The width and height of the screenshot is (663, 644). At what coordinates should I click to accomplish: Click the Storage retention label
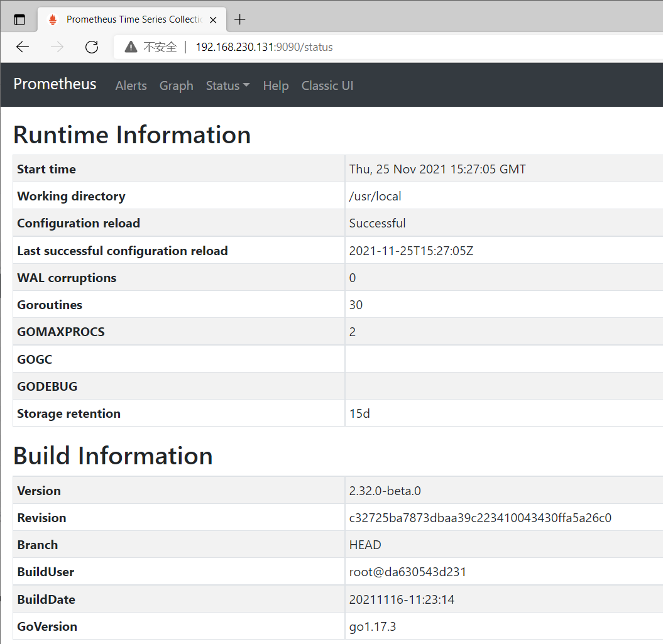(69, 413)
